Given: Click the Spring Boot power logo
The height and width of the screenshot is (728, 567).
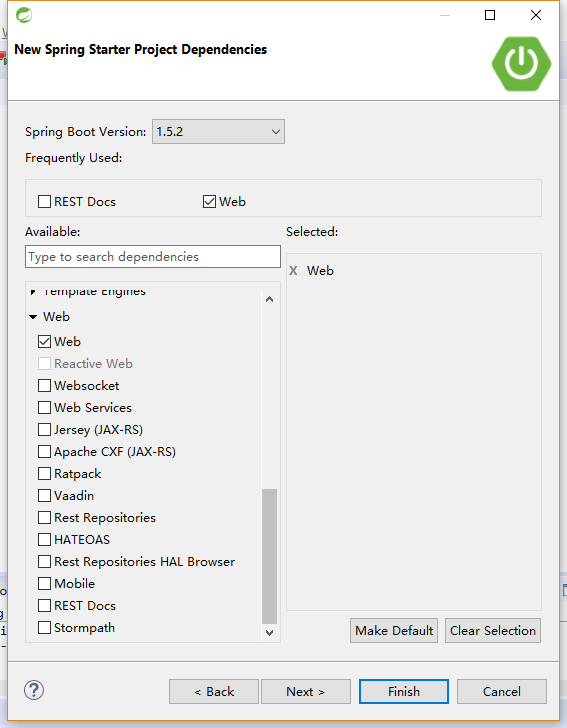Looking at the screenshot, I should [521, 64].
